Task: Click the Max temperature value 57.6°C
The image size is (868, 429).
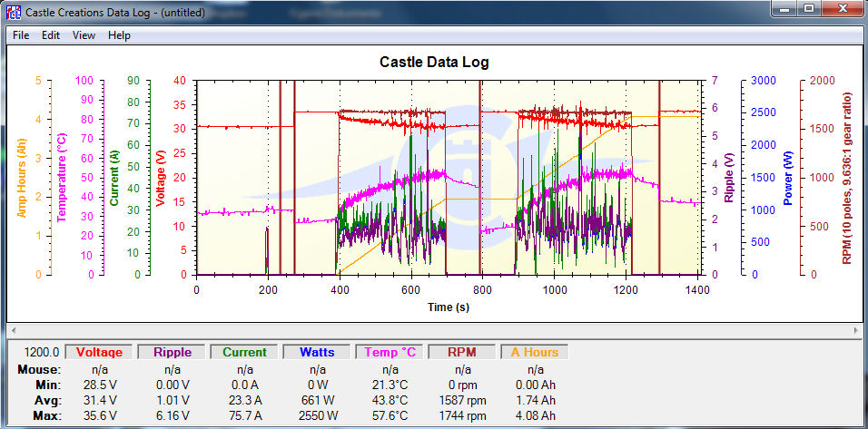Action: tap(390, 415)
